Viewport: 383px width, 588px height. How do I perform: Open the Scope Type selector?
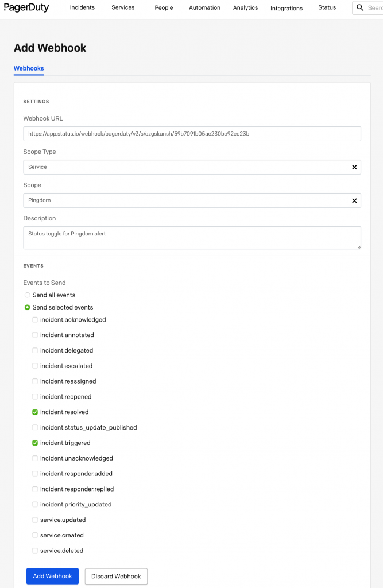172,167
